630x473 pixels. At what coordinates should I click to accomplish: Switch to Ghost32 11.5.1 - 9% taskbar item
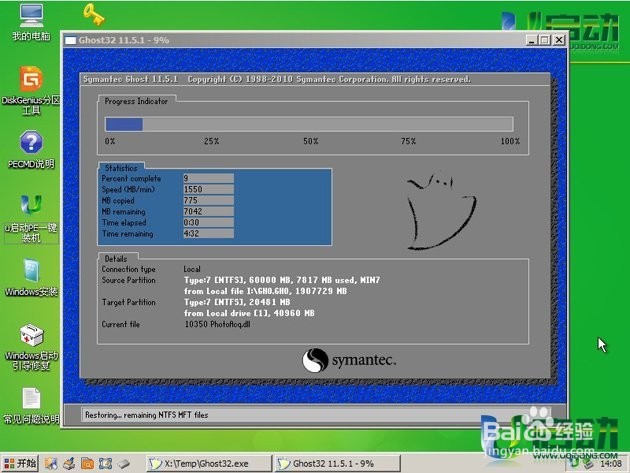(x=338, y=463)
